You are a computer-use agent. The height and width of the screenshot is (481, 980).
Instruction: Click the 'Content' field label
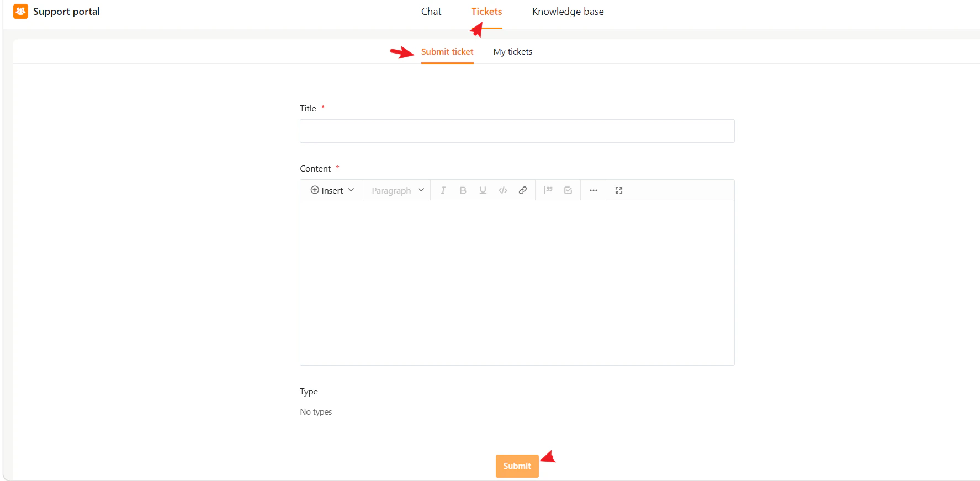315,169
